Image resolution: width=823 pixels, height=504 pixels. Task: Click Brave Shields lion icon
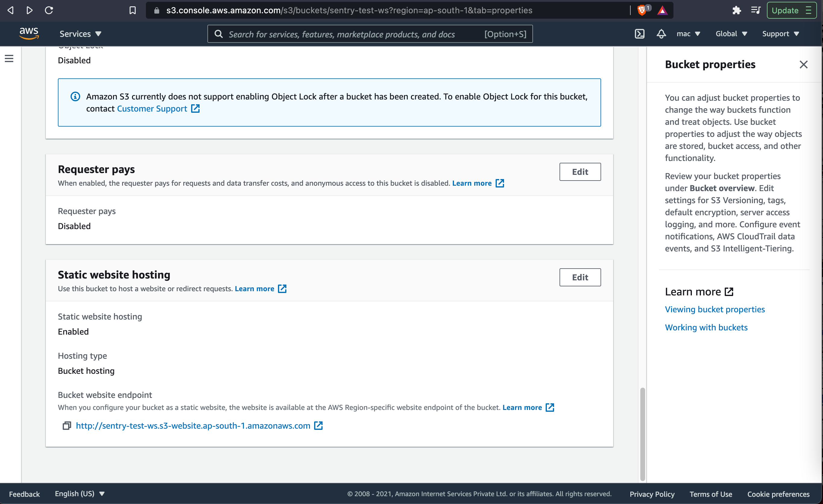coord(641,10)
